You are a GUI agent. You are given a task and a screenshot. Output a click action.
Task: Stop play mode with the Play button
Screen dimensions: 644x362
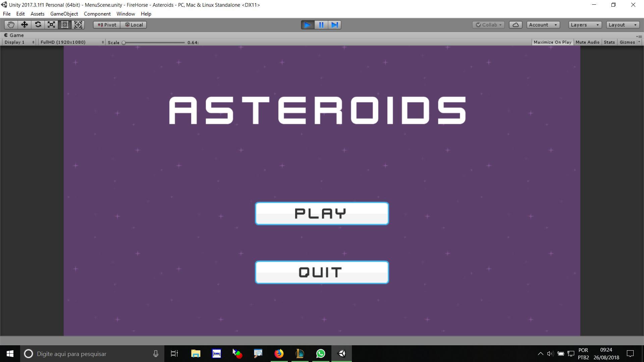pos(308,25)
